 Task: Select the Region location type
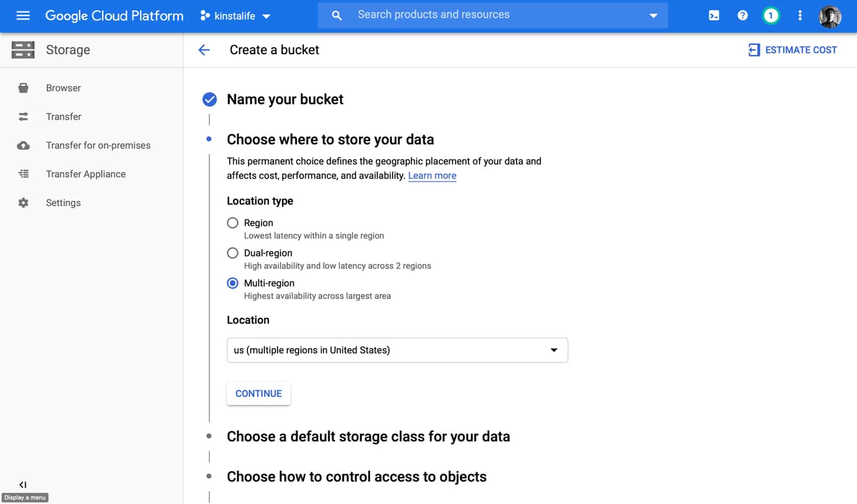point(233,223)
